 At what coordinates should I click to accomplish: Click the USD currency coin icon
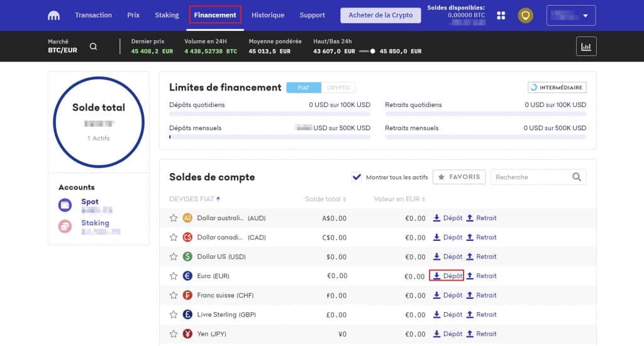(187, 257)
